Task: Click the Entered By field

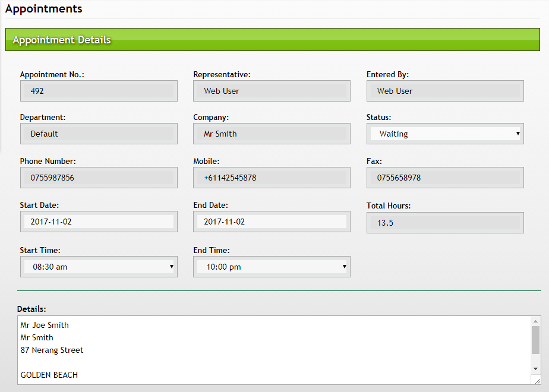Action: click(x=444, y=91)
